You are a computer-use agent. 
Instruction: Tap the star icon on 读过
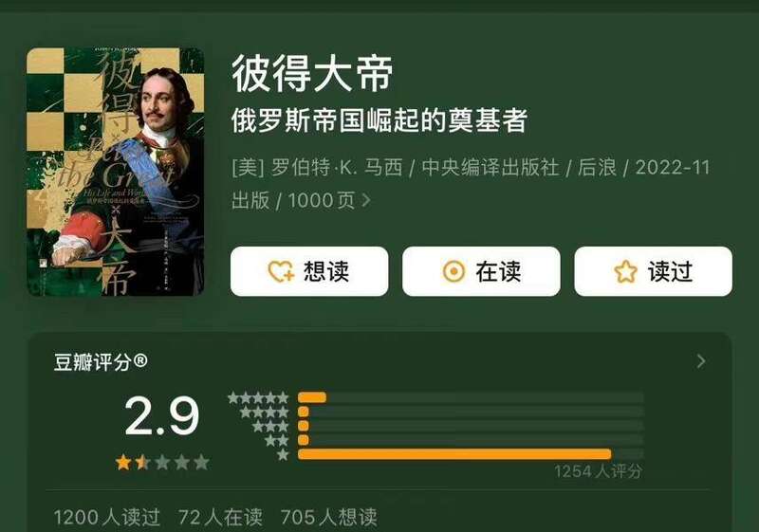click(x=625, y=271)
